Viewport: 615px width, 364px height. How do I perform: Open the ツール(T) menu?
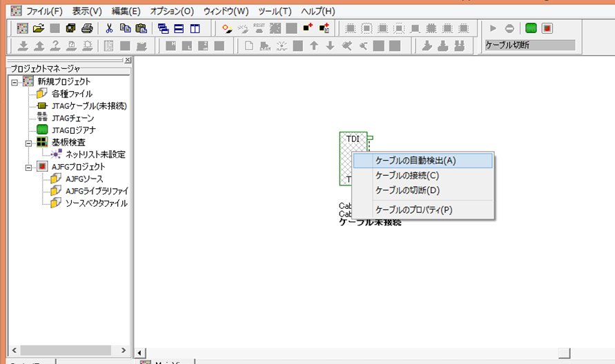(x=275, y=11)
